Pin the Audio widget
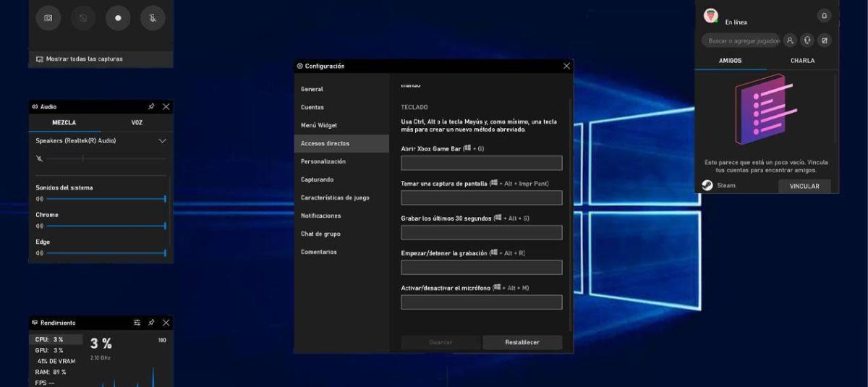This screenshot has width=868, height=387. coord(151,106)
